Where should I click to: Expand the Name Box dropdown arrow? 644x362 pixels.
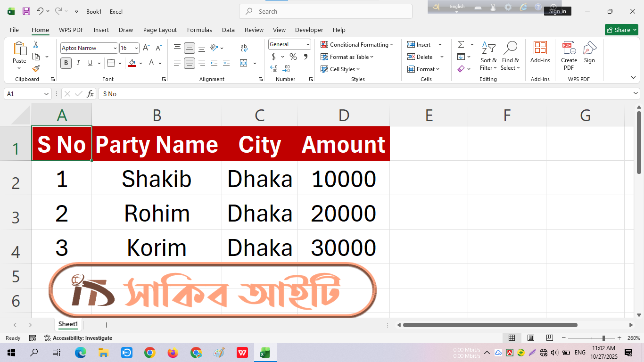click(x=46, y=94)
